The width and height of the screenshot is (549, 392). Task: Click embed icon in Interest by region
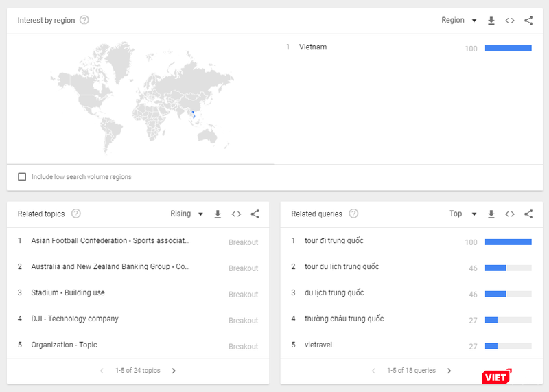tap(510, 21)
